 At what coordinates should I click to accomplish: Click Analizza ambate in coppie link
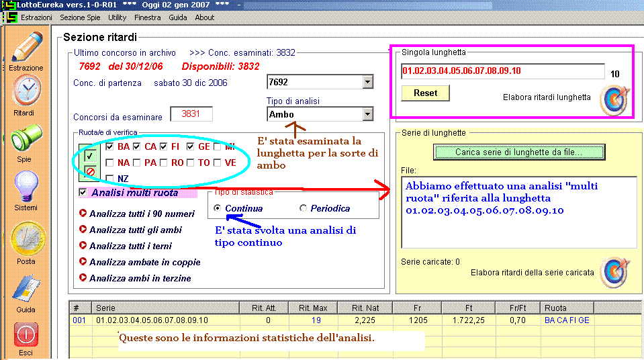click(x=144, y=262)
